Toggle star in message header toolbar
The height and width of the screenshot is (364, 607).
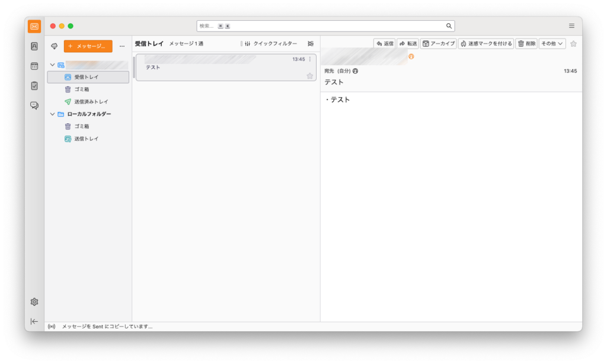pyautogui.click(x=573, y=44)
